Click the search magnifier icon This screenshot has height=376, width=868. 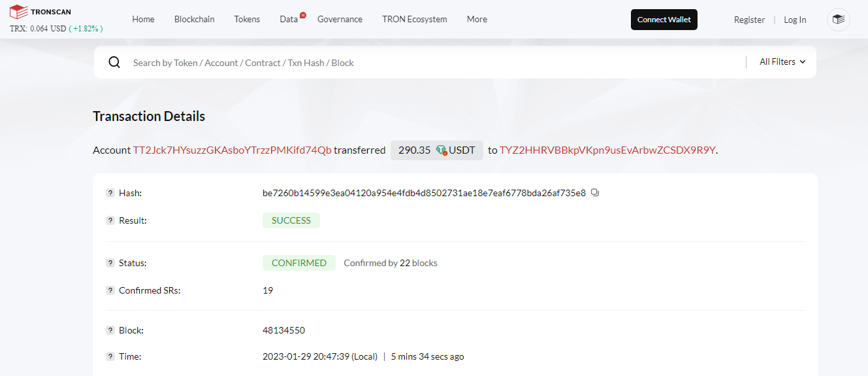114,62
